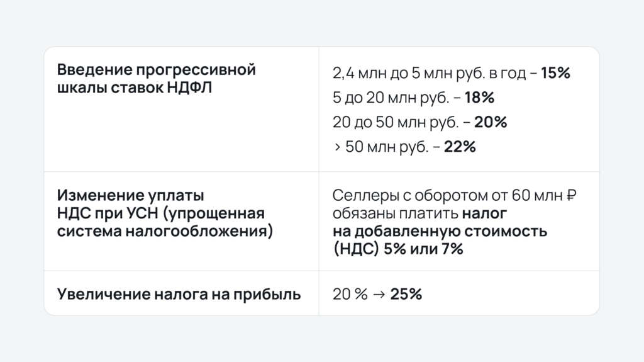Click the '20 %' profit tax old value
This screenshot has height=362, width=644.
[350, 293]
